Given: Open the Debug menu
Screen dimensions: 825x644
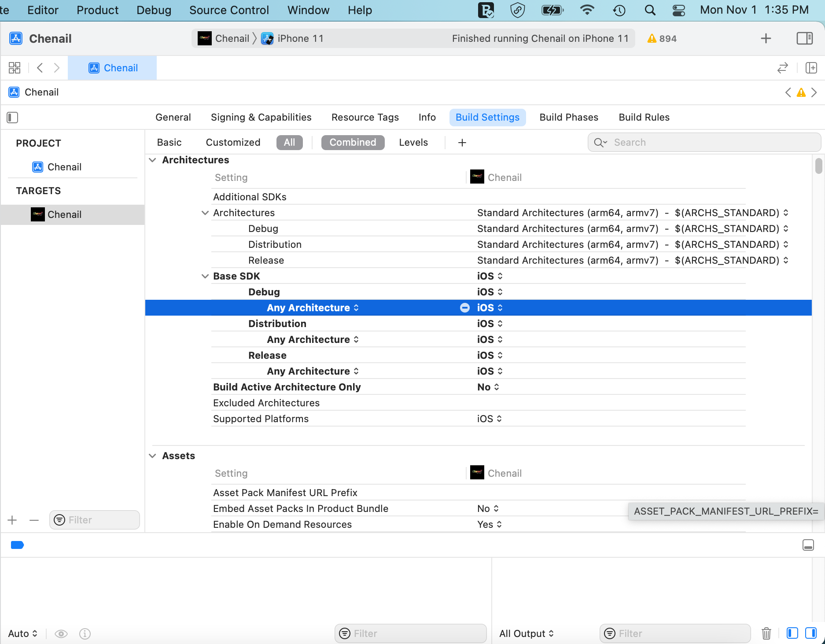Looking at the screenshot, I should tap(154, 10).
